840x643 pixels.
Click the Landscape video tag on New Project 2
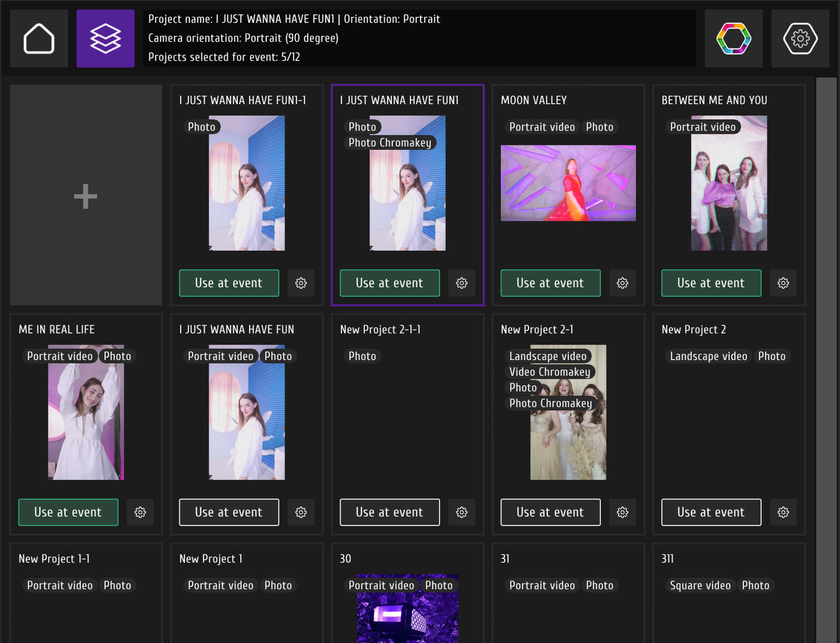709,356
